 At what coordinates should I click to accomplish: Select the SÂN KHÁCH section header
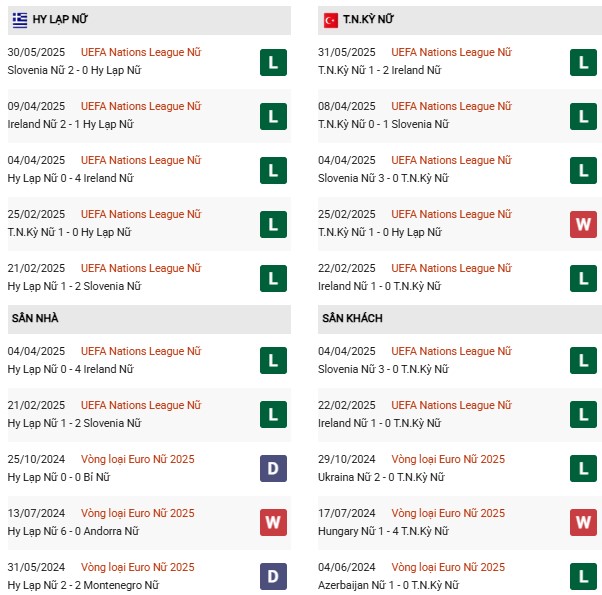click(460, 319)
